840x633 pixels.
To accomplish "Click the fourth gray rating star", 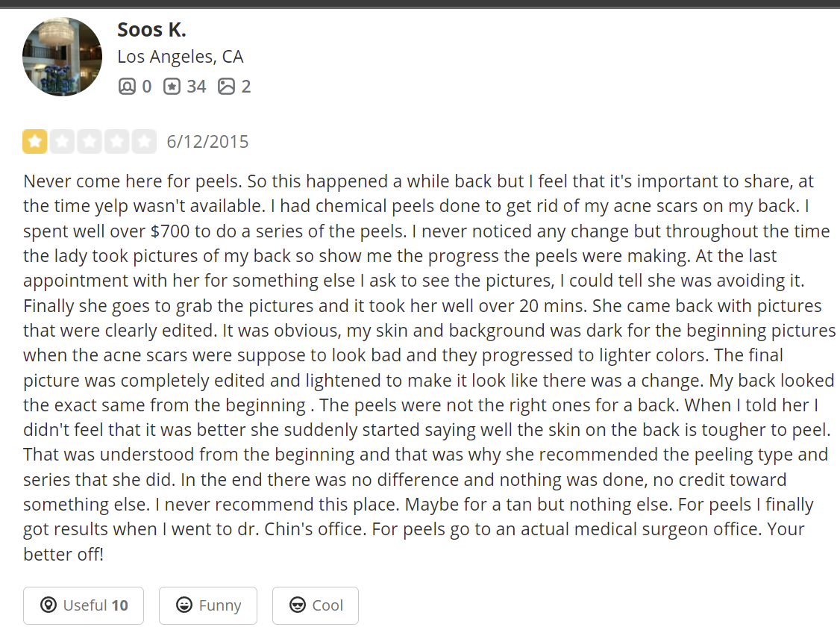I will (117, 141).
